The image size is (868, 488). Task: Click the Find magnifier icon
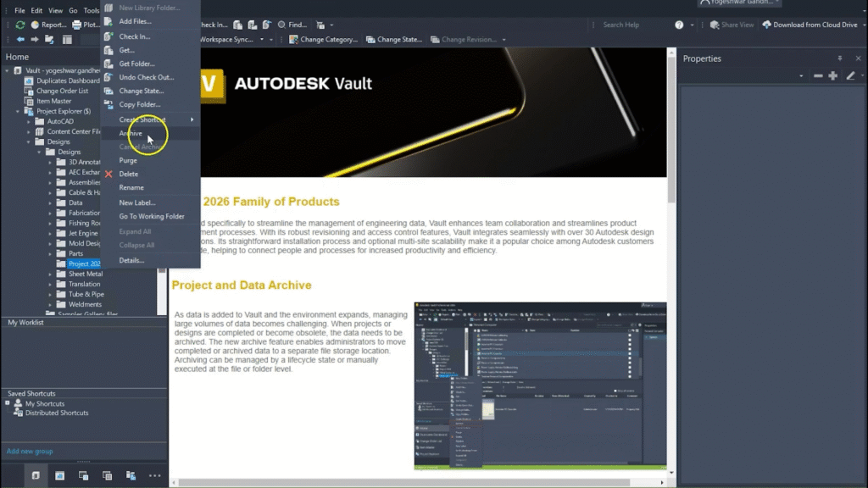pyautogui.click(x=281, y=25)
